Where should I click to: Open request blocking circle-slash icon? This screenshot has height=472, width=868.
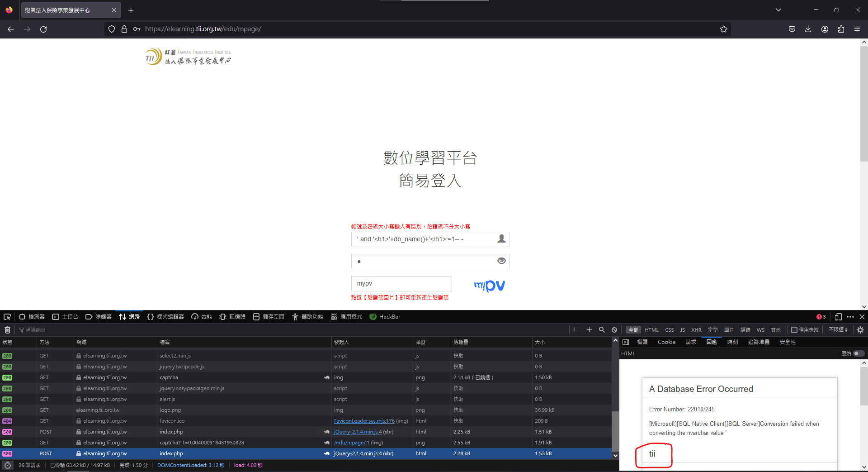[x=614, y=330]
